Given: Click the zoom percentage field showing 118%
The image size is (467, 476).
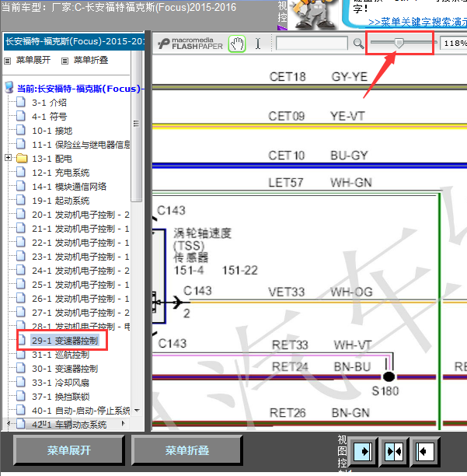Looking at the screenshot, I should [x=453, y=43].
